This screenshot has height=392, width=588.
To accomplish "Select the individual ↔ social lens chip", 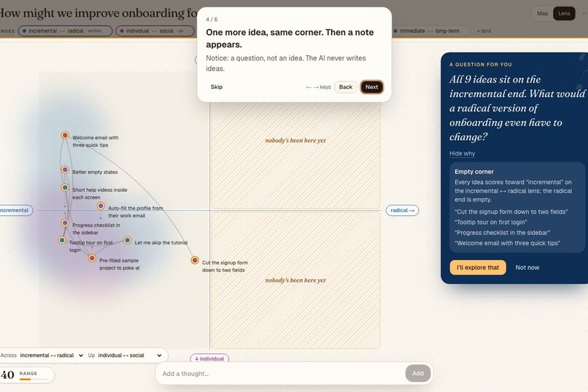I will point(155,31).
